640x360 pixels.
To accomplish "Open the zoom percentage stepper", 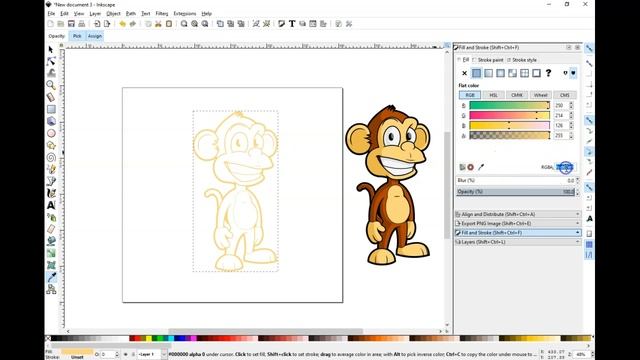I will [x=592, y=354].
